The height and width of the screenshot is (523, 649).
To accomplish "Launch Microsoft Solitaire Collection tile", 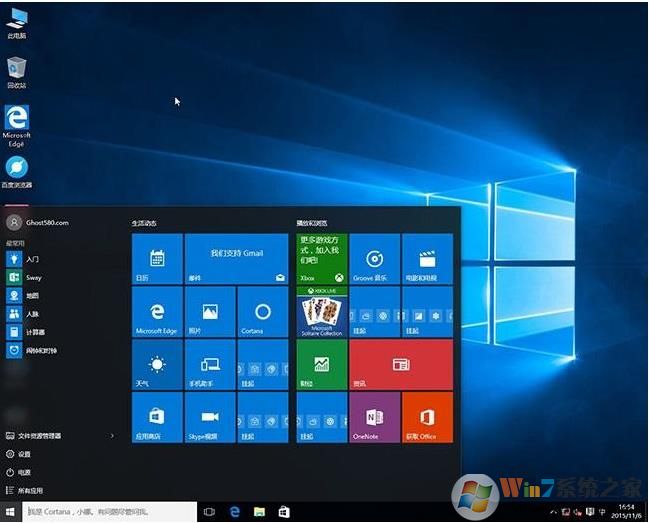I will pos(321,311).
